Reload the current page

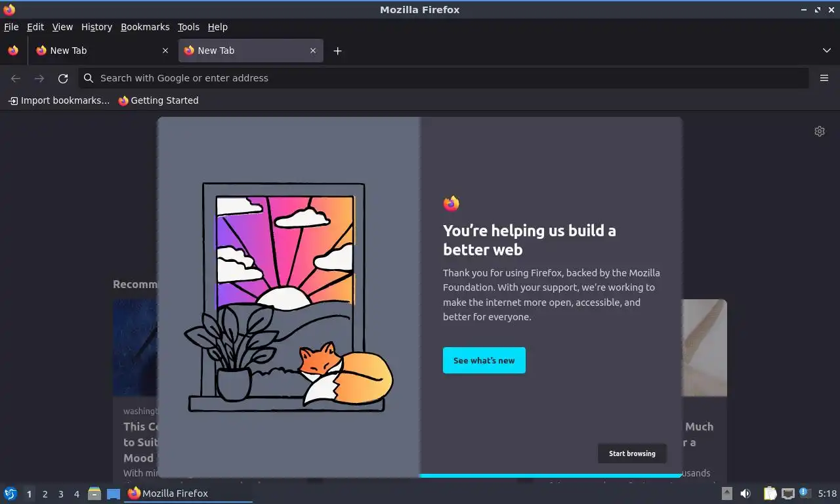click(63, 78)
